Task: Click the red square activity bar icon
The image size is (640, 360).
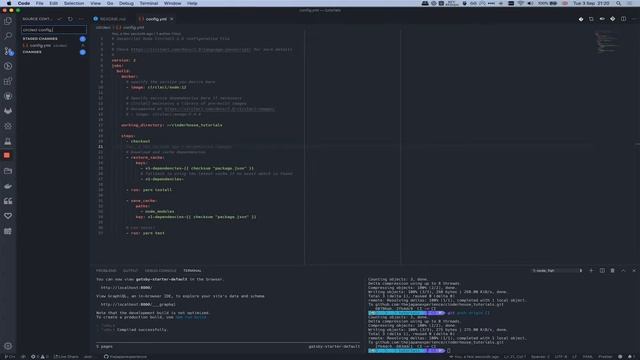Action: tap(7, 156)
